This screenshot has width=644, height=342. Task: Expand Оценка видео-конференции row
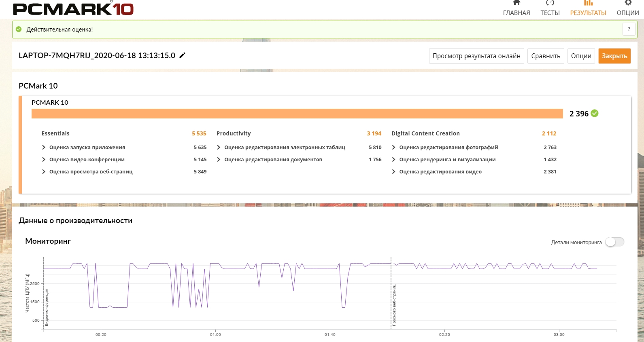click(44, 160)
